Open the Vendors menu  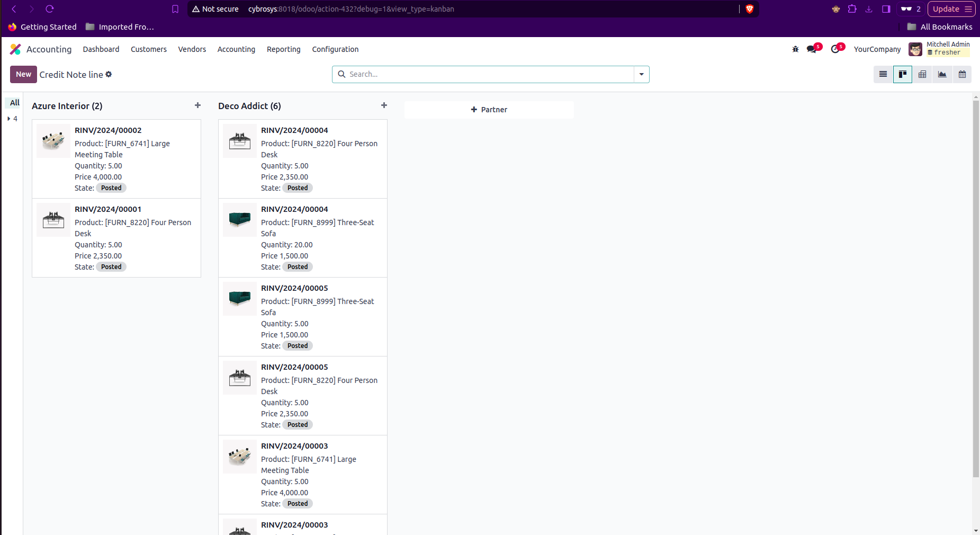click(192, 49)
